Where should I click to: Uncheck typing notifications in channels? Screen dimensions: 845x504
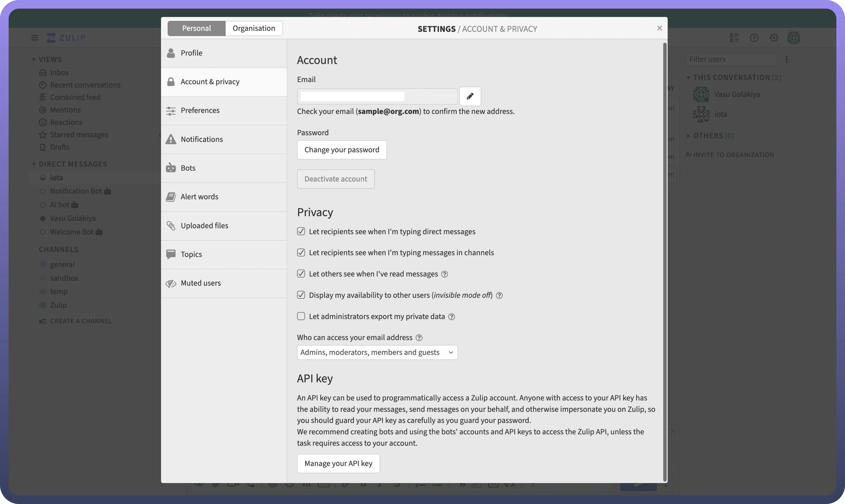point(301,252)
